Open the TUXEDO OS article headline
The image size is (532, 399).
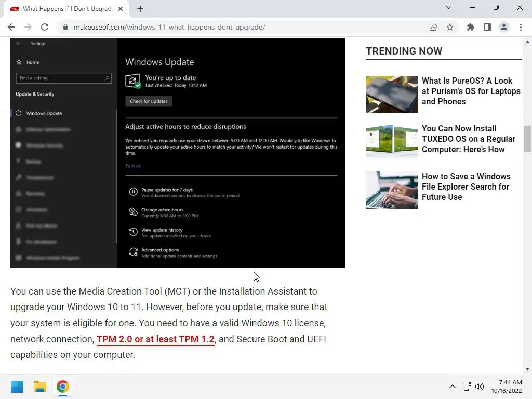coord(468,139)
